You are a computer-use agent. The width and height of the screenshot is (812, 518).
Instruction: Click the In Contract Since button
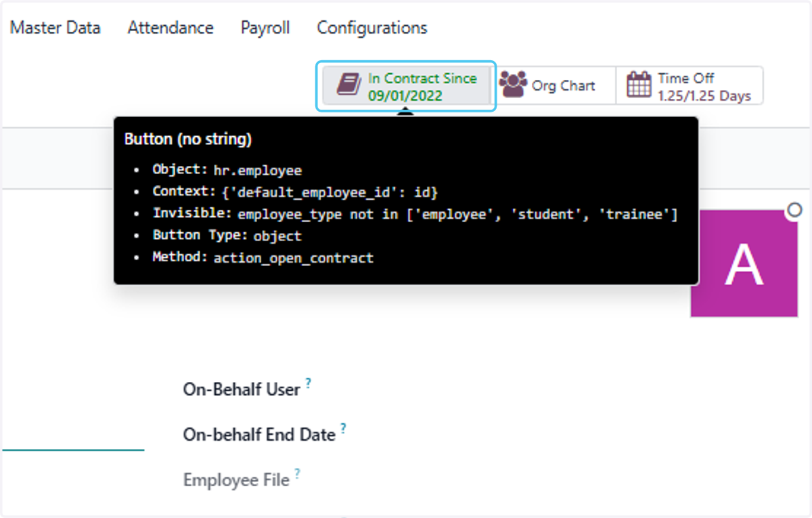(x=407, y=86)
